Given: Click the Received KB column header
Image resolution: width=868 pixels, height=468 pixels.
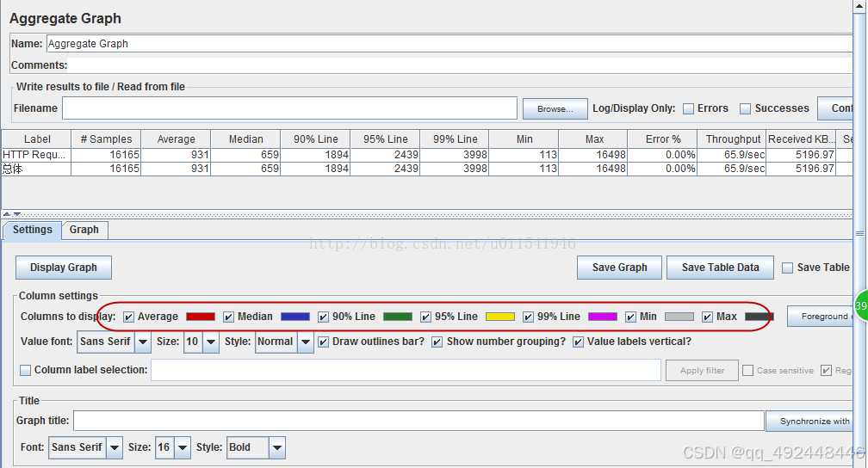Looking at the screenshot, I should (801, 139).
